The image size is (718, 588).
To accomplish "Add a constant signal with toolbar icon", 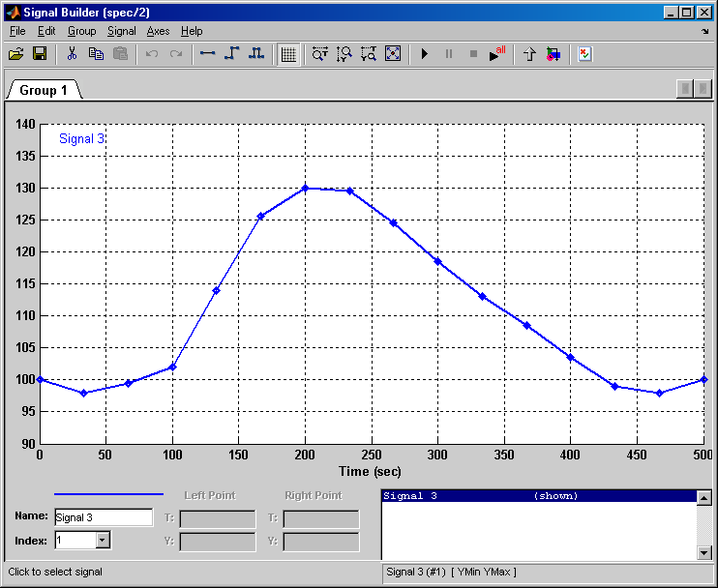I will 207,54.
